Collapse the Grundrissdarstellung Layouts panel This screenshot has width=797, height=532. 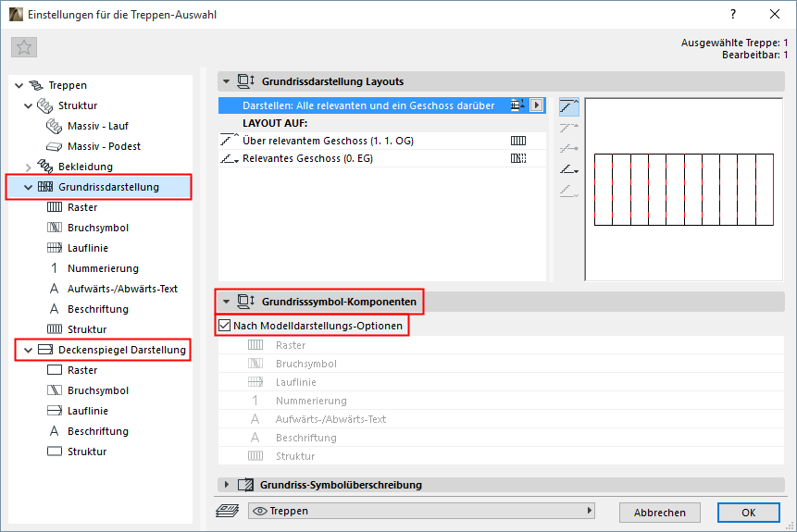[226, 81]
